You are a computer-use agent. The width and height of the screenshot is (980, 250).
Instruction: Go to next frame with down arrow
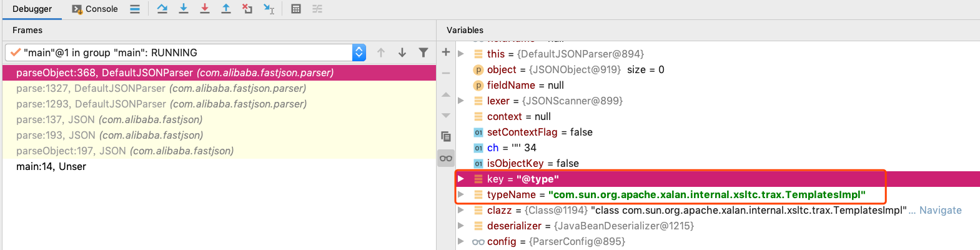coord(402,52)
